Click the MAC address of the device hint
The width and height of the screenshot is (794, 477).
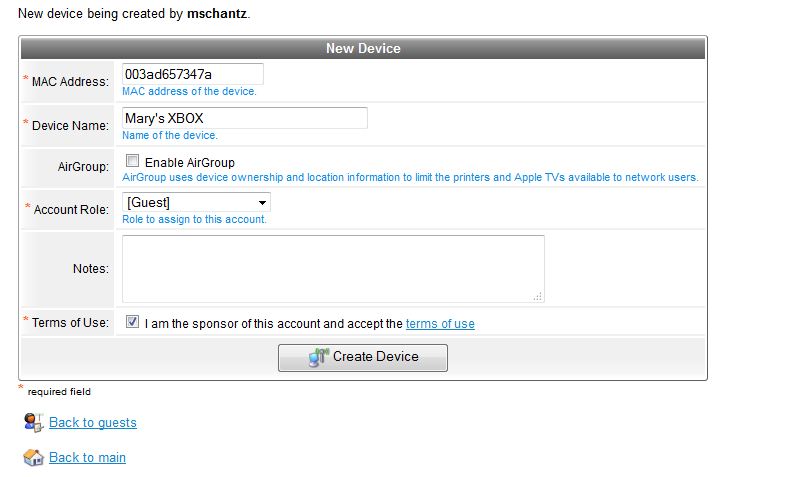189,91
